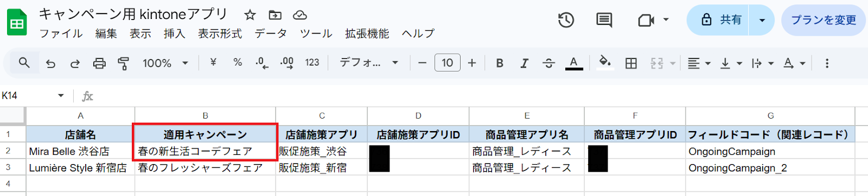This screenshot has height=196, width=868.
Task: Open the borders tool
Action: pyautogui.click(x=631, y=63)
